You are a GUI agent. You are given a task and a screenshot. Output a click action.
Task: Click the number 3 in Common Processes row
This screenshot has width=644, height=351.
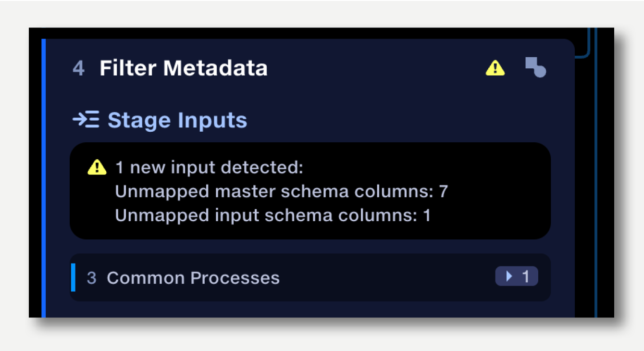(91, 278)
